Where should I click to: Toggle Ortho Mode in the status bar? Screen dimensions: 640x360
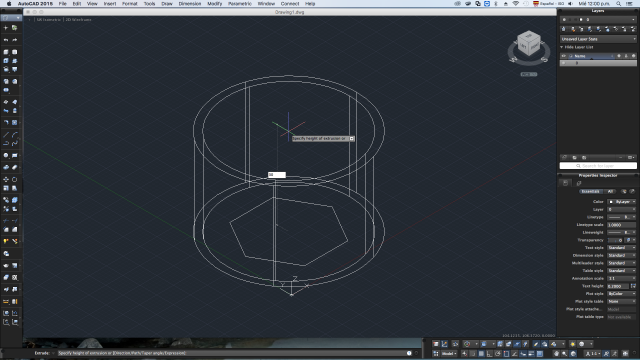coord(489,353)
